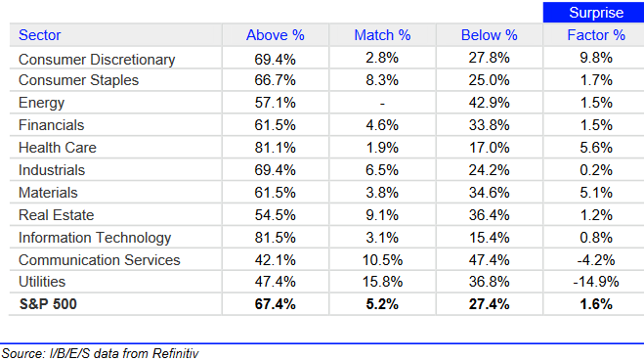Click the Energy match dash cell
Image resolution: width=644 pixels, height=360 pixels.
[x=382, y=103]
